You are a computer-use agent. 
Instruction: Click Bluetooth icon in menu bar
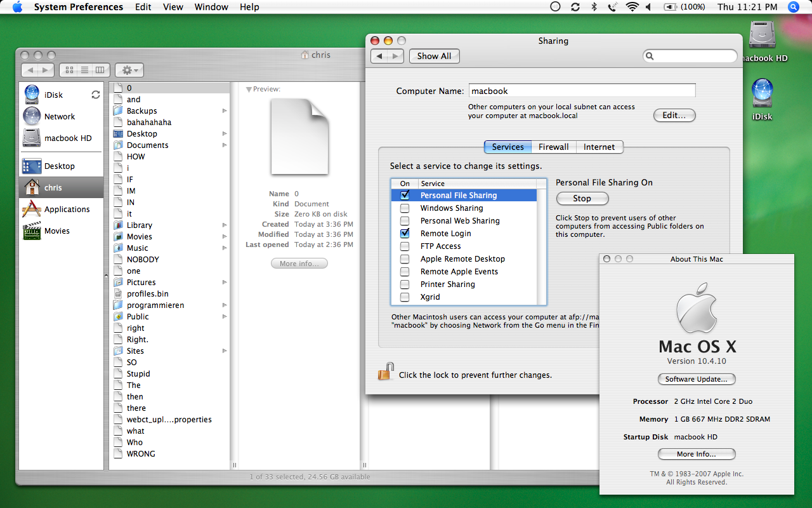tap(594, 7)
